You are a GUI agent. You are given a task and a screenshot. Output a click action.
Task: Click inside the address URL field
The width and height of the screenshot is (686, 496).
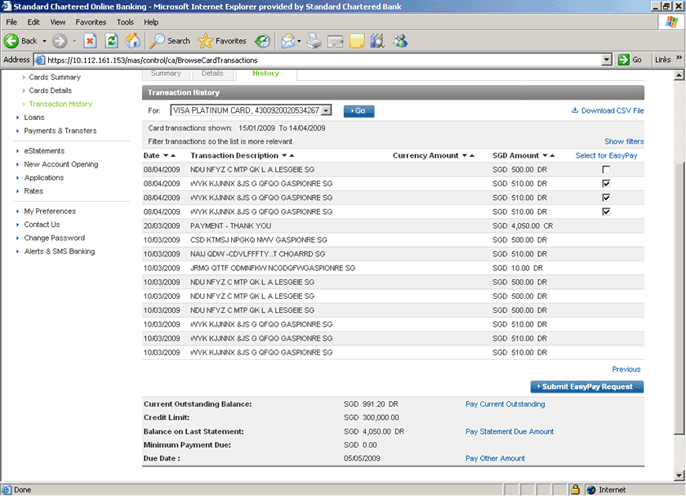[323, 60]
